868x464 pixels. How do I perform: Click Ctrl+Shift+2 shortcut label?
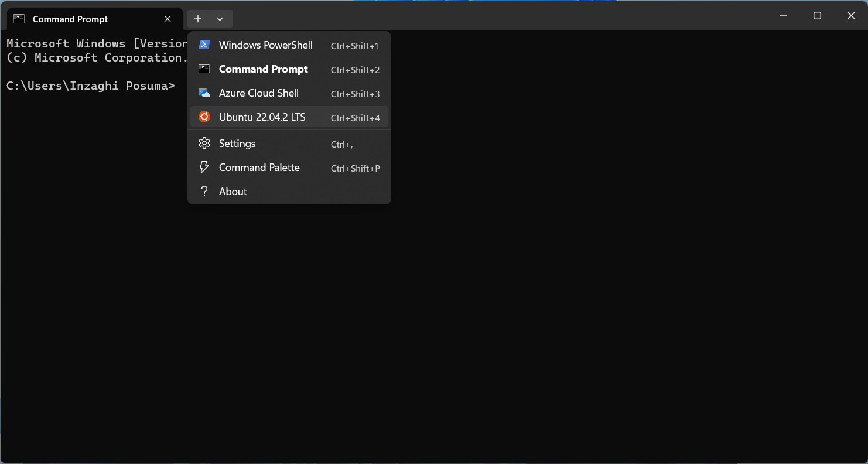(x=355, y=70)
